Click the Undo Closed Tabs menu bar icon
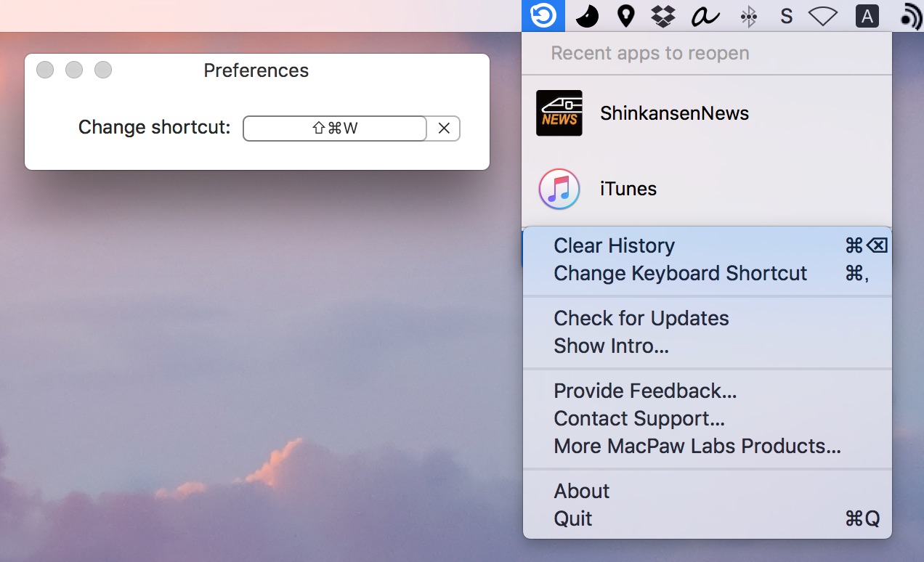Image resolution: width=924 pixels, height=562 pixels. pos(543,15)
